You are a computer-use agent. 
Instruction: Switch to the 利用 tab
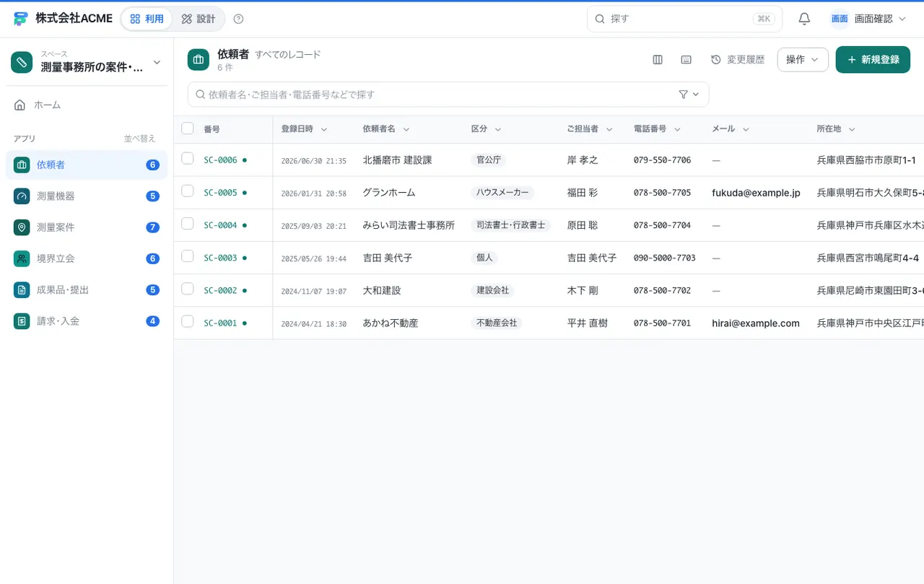pyautogui.click(x=147, y=19)
